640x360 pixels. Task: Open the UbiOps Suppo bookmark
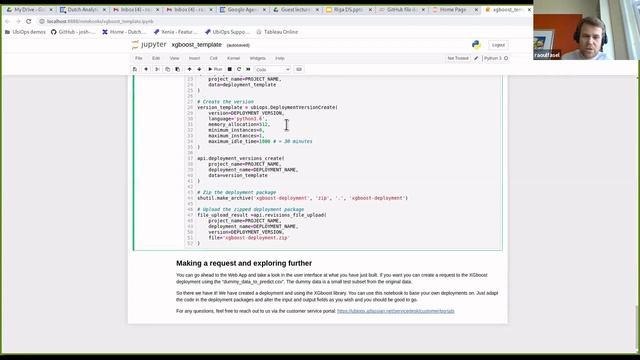click(227, 32)
